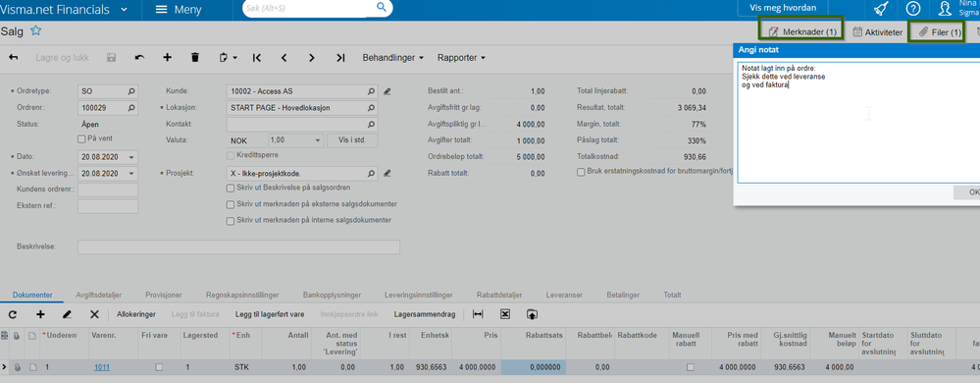Click the Vis meg hvordan button
Viewport: 980px width, 383px height.
pyautogui.click(x=783, y=8)
